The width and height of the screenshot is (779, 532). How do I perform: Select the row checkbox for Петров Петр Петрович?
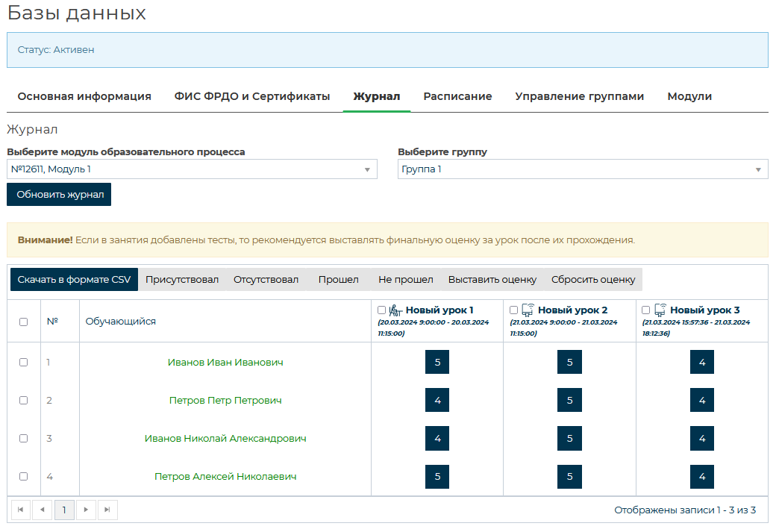[x=23, y=401]
